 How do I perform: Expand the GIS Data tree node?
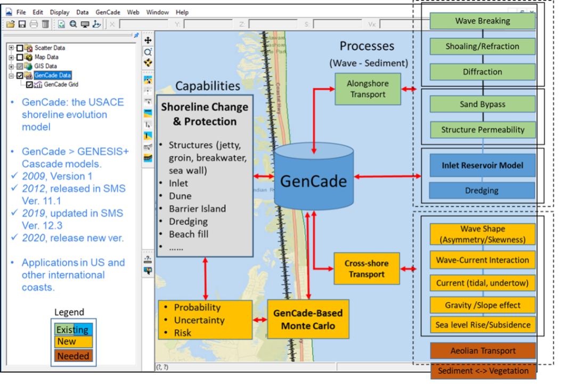pyautogui.click(x=11, y=67)
